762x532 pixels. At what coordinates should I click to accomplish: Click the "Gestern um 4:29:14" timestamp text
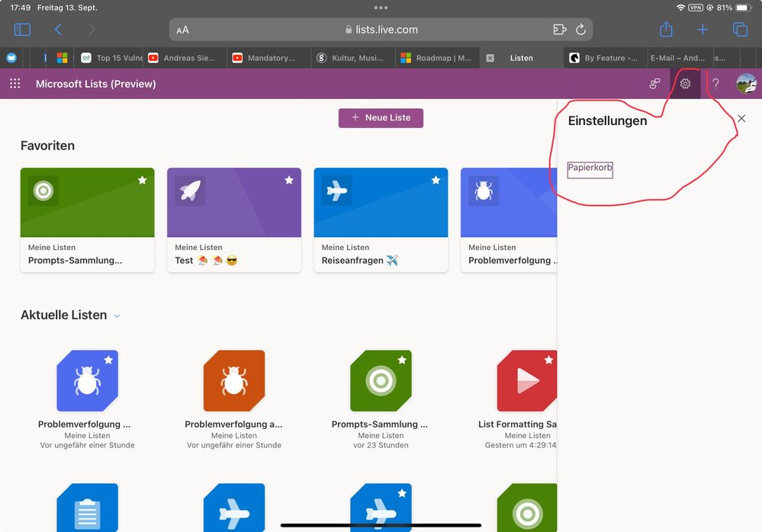coord(521,445)
